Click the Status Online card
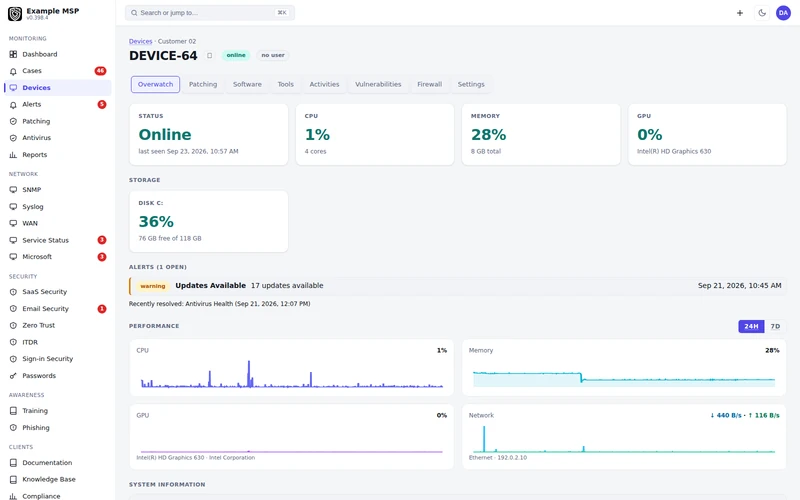The height and width of the screenshot is (500, 800). coord(209,135)
